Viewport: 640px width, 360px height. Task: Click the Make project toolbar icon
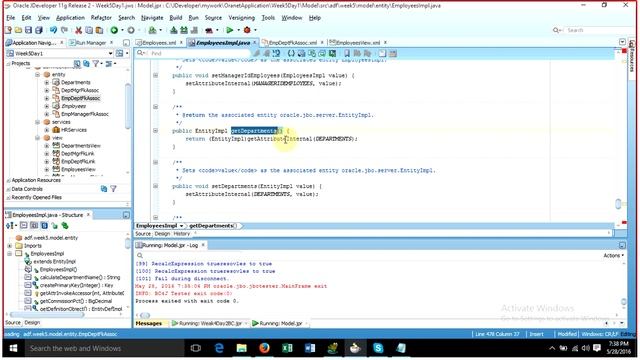[173, 30]
